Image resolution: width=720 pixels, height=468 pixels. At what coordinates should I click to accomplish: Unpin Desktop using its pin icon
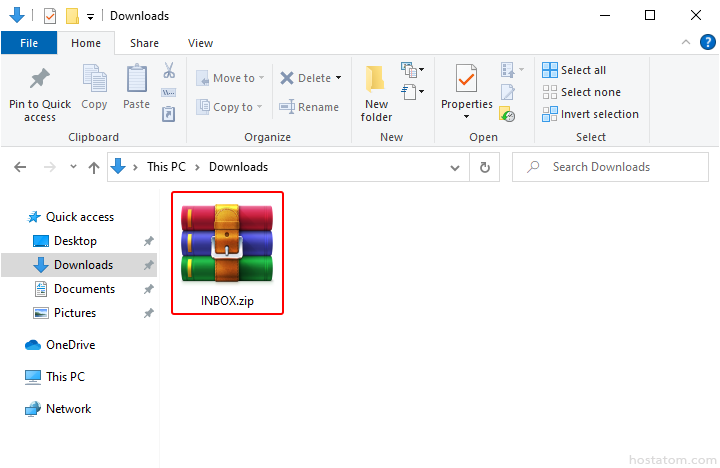point(148,241)
